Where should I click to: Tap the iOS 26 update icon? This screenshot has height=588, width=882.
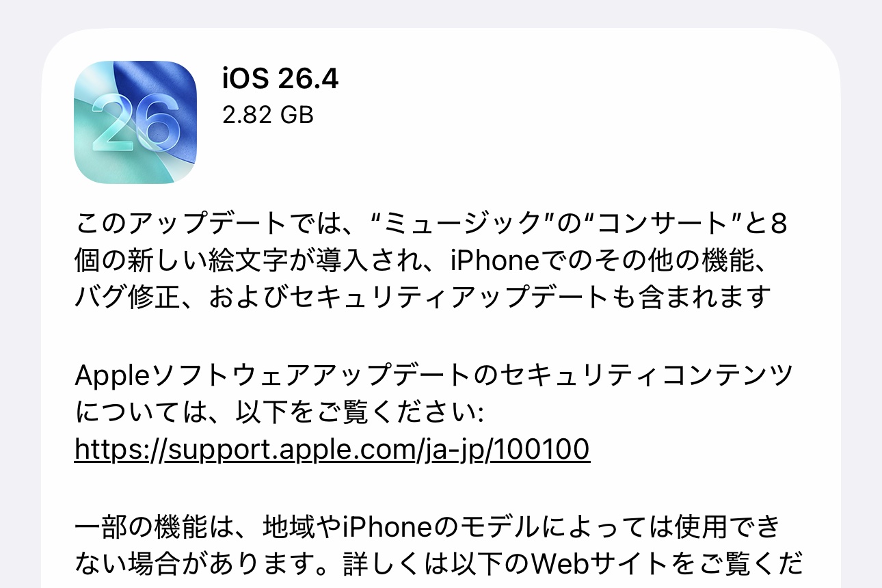pyautogui.click(x=135, y=122)
